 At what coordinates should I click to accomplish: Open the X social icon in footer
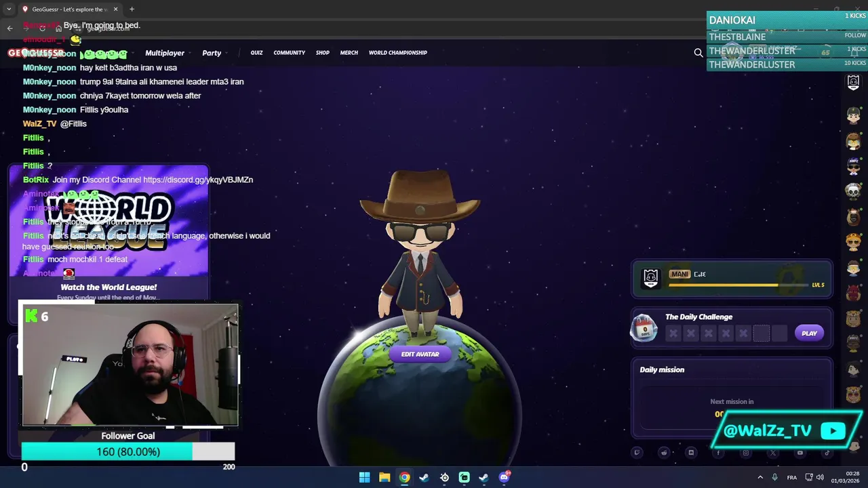pyautogui.click(x=773, y=453)
